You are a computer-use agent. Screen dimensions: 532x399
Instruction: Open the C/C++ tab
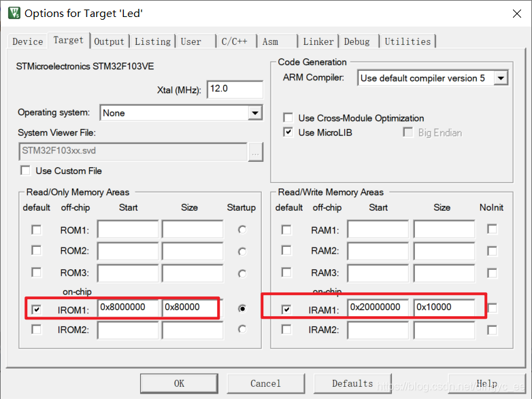point(236,41)
